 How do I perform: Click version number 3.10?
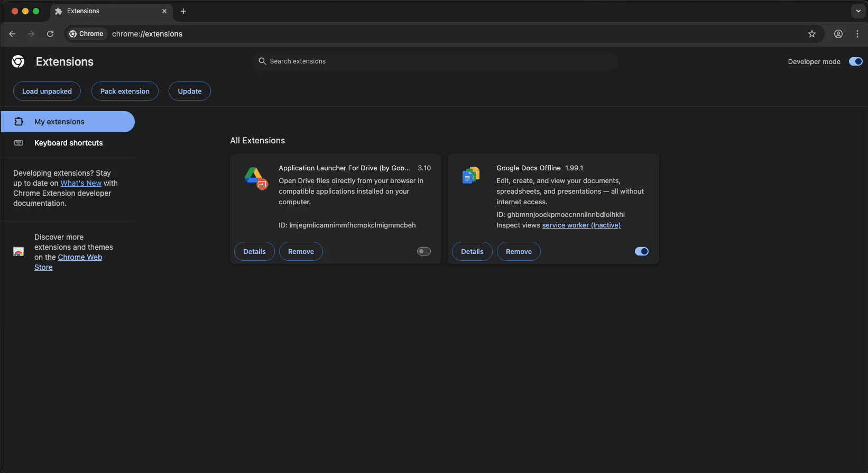pos(424,168)
